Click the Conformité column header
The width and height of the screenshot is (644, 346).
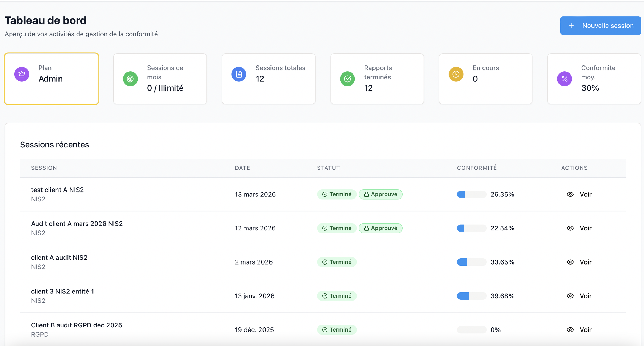(477, 168)
